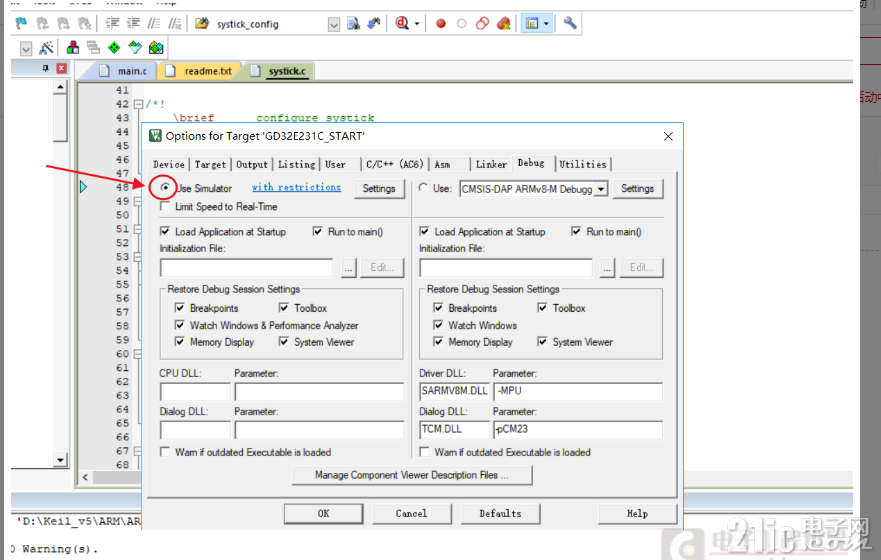The image size is (881, 560).
Task: Open the C/C++ (AC6) tab
Action: pyautogui.click(x=394, y=164)
